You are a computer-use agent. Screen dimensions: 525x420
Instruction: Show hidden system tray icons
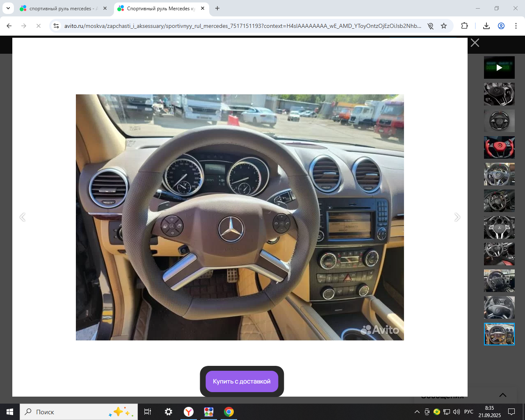417,412
